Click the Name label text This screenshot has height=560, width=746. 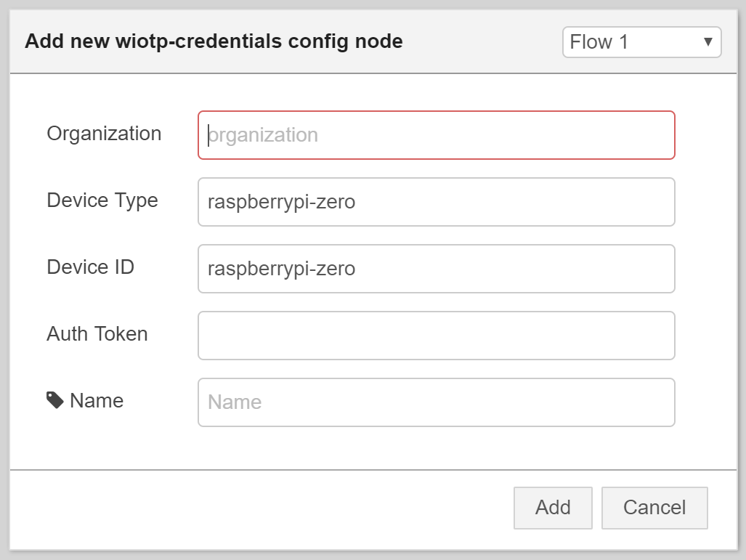97,401
